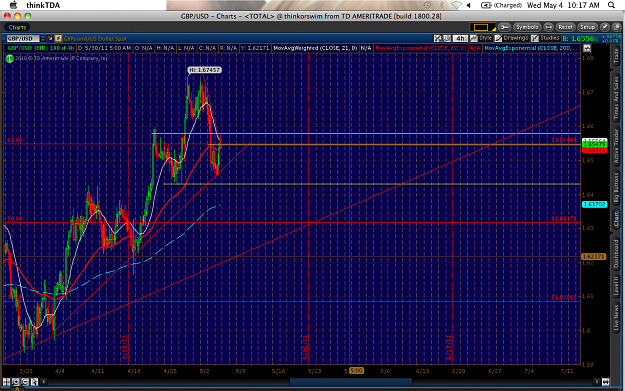Click the volume icon in menu bar

coord(469,5)
